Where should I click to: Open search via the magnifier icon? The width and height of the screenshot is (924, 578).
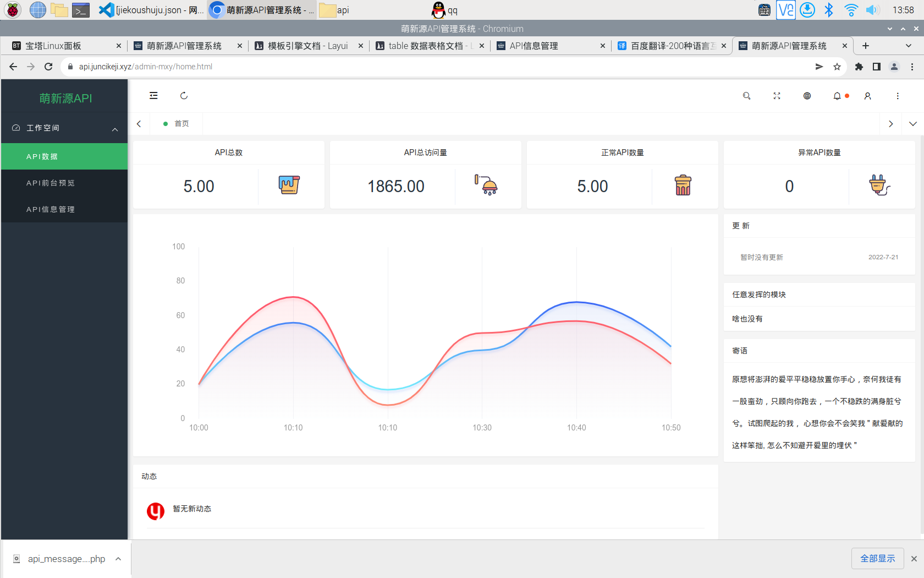(746, 95)
